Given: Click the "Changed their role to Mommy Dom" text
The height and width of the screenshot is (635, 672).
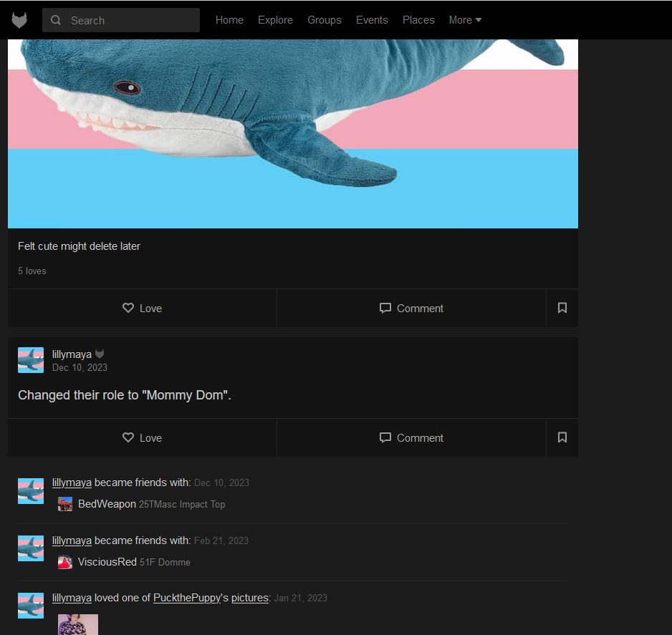Looking at the screenshot, I should pos(125,394).
